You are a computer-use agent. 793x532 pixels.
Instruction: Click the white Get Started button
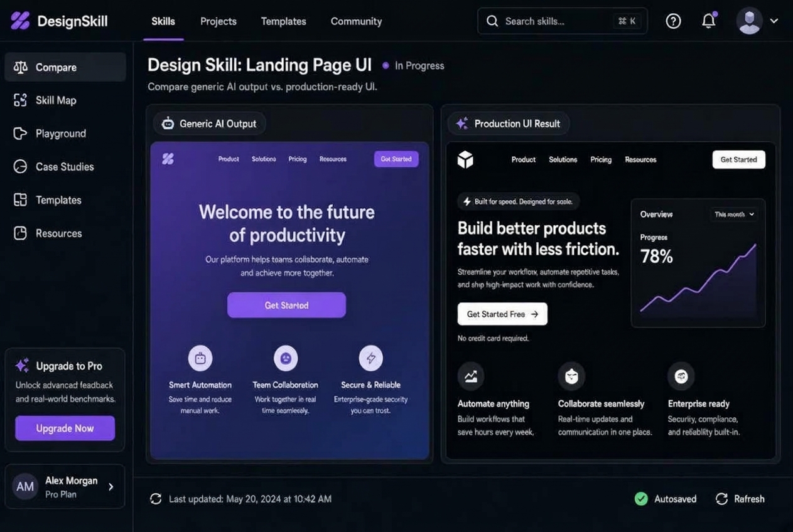coord(739,159)
